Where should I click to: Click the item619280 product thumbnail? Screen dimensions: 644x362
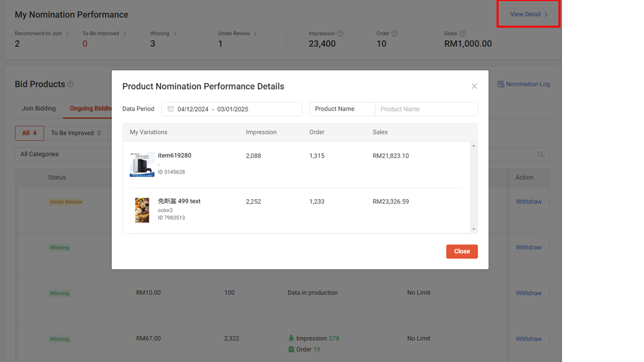pyautogui.click(x=142, y=164)
